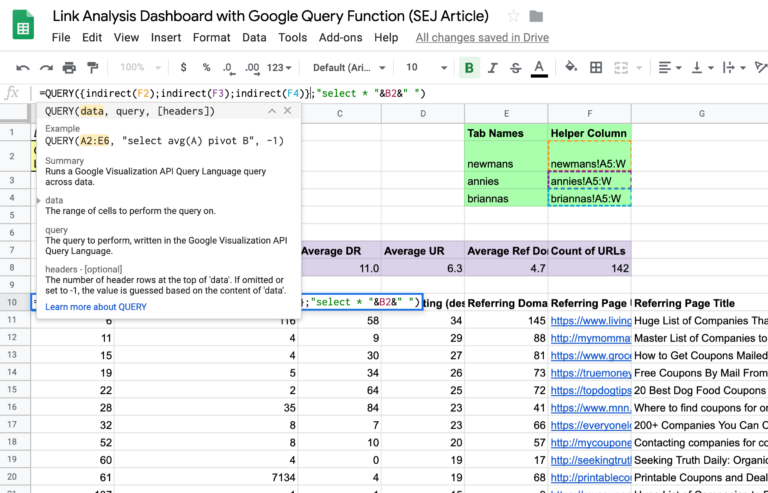
Task: Collapse the QUERY help details chevron
Action: (269, 111)
